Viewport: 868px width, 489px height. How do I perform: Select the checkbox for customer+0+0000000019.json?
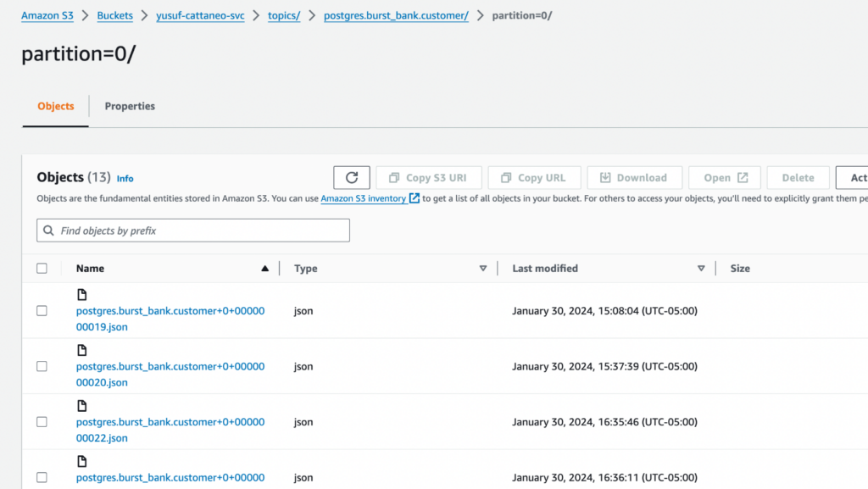click(x=42, y=310)
